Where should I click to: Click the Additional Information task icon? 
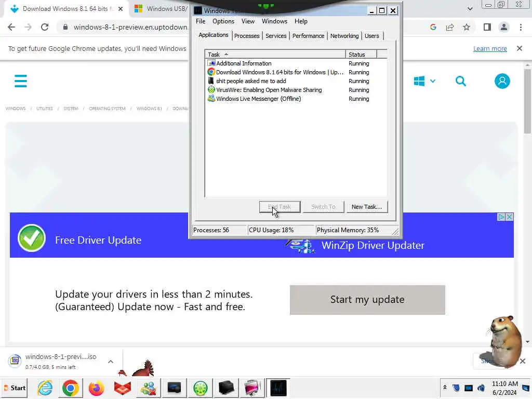[x=211, y=63]
